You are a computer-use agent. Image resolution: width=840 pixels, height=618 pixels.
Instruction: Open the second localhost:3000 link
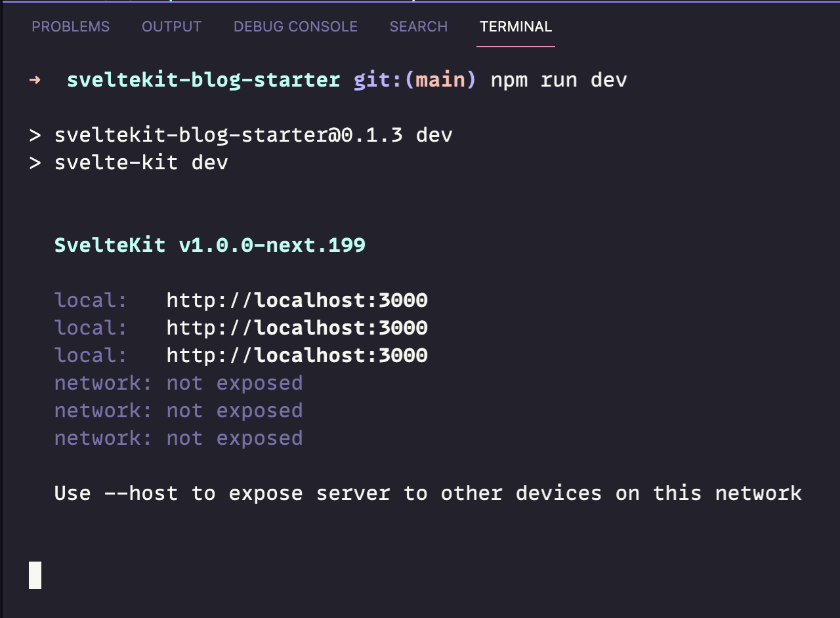pyautogui.click(x=297, y=328)
